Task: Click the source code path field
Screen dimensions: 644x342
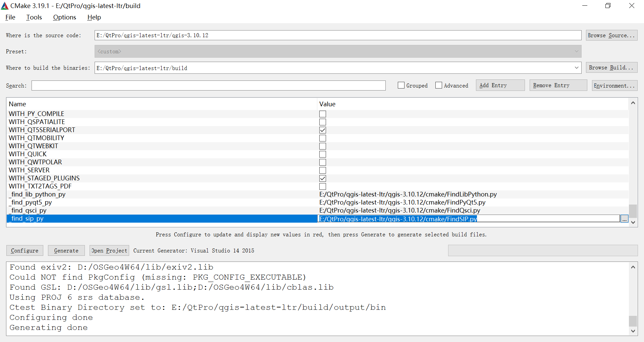Action: [x=338, y=35]
